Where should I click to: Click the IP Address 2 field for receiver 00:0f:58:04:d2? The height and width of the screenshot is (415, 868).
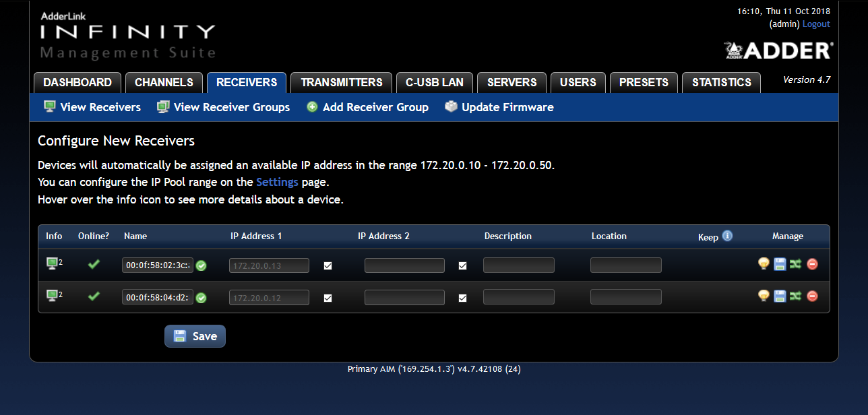point(404,297)
